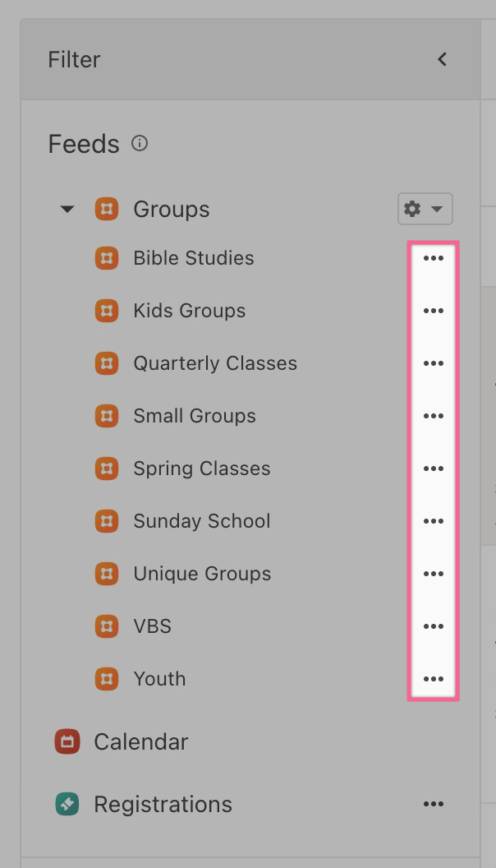
Task: Open the three-dot menu for Bible Studies
Action: pyautogui.click(x=433, y=258)
